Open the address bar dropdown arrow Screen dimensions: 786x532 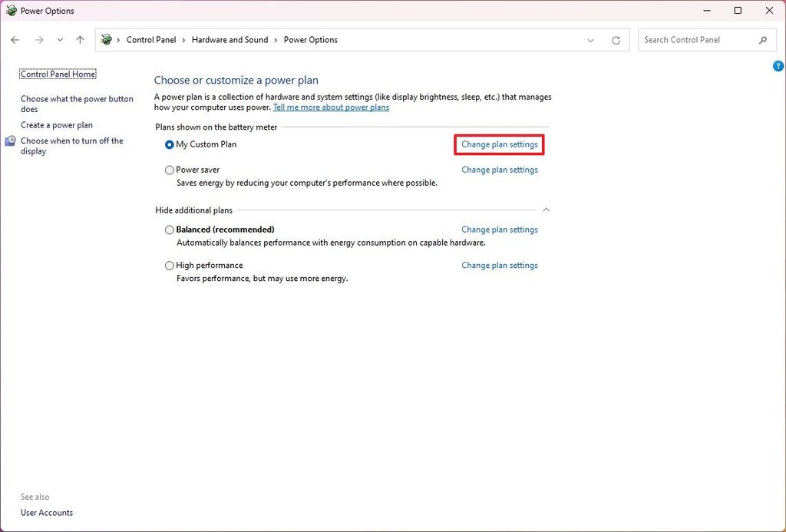(591, 40)
